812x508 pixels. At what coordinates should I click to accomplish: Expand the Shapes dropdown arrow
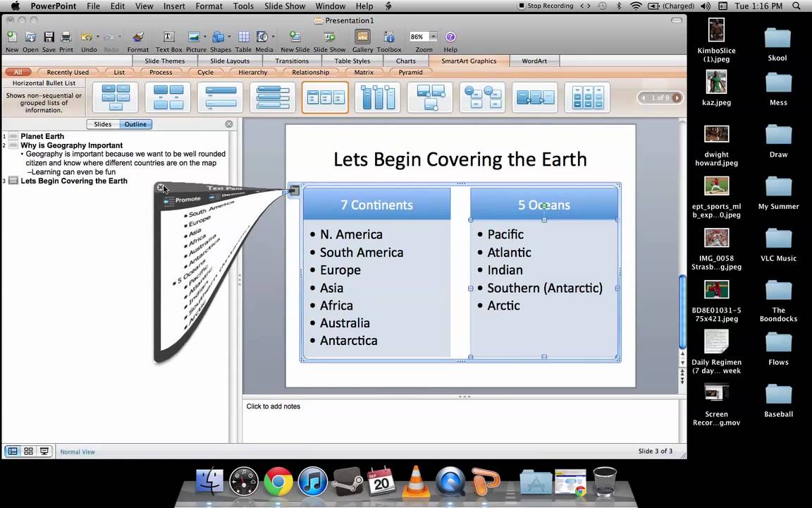[229, 37]
